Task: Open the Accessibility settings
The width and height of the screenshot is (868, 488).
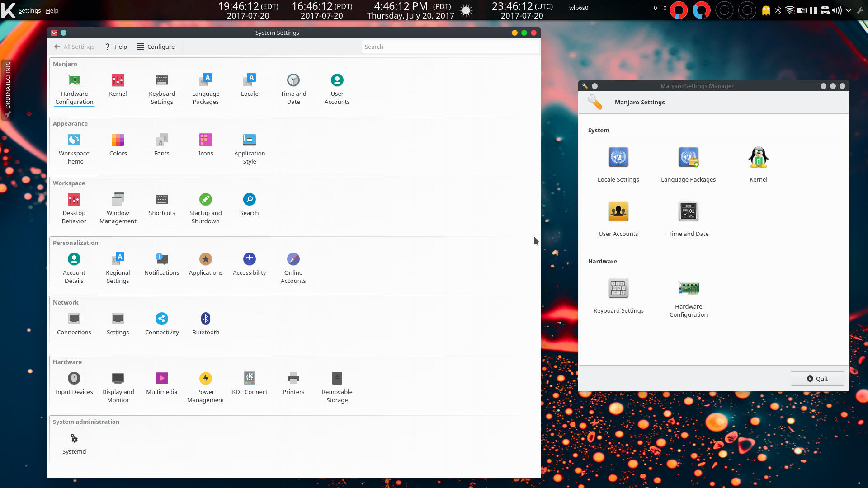Action: pyautogui.click(x=250, y=264)
